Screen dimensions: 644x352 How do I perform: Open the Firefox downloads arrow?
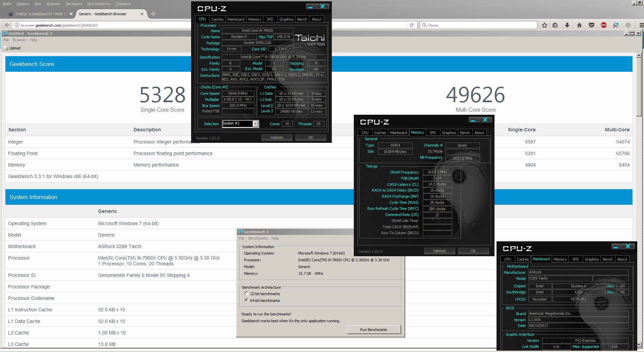click(567, 25)
